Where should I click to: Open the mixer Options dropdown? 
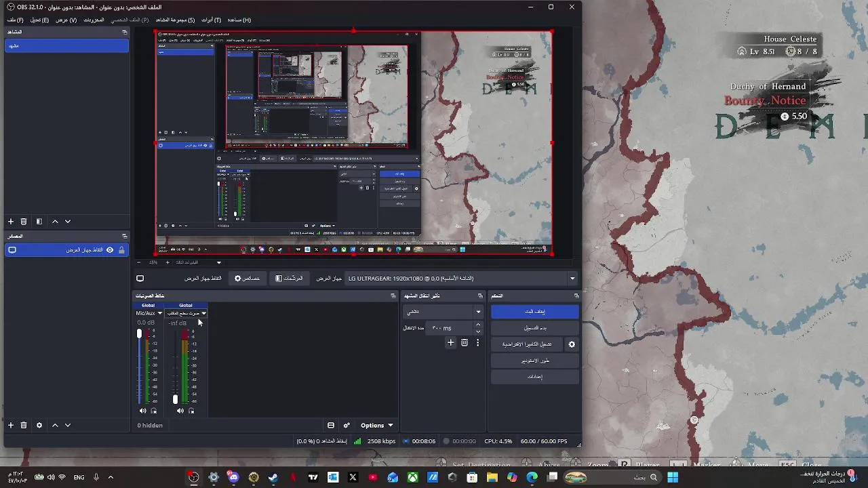376,426
